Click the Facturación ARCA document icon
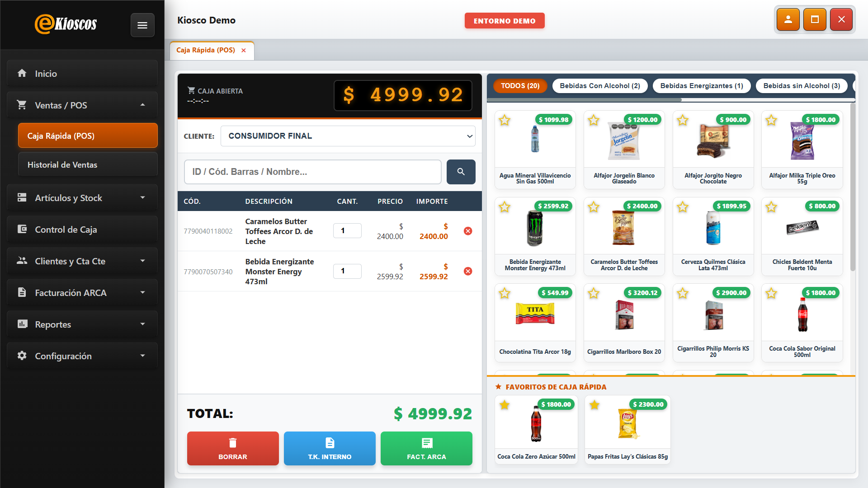Screen dimensions: 868x488 22,292
